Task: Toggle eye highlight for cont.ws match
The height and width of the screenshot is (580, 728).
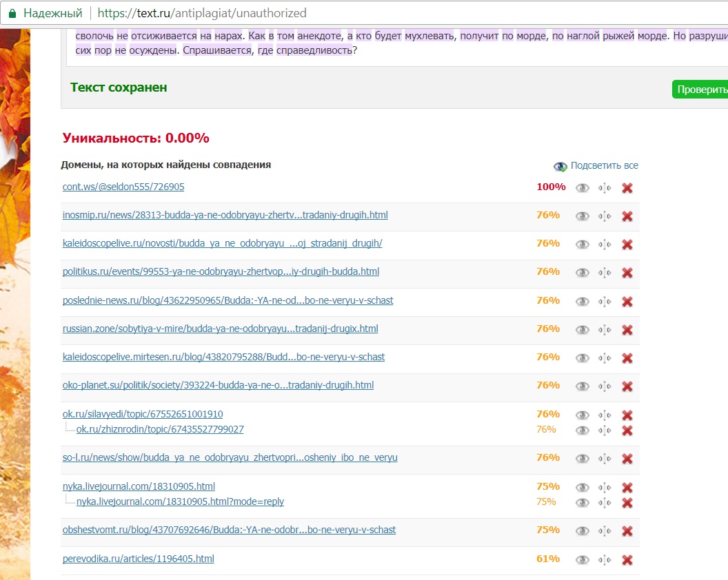Action: (x=583, y=188)
